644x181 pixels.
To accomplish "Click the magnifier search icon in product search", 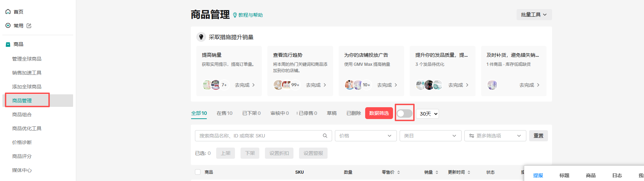I will [x=325, y=136].
